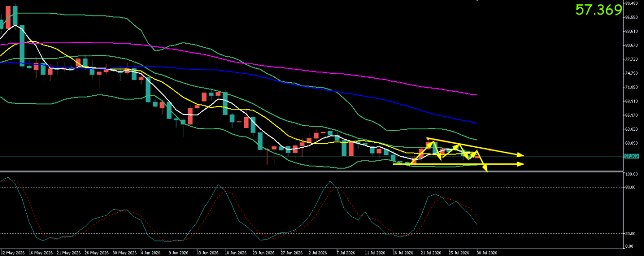Select the 83.610 price level label
Screen dimensions: 644x256
tap(632, 32)
